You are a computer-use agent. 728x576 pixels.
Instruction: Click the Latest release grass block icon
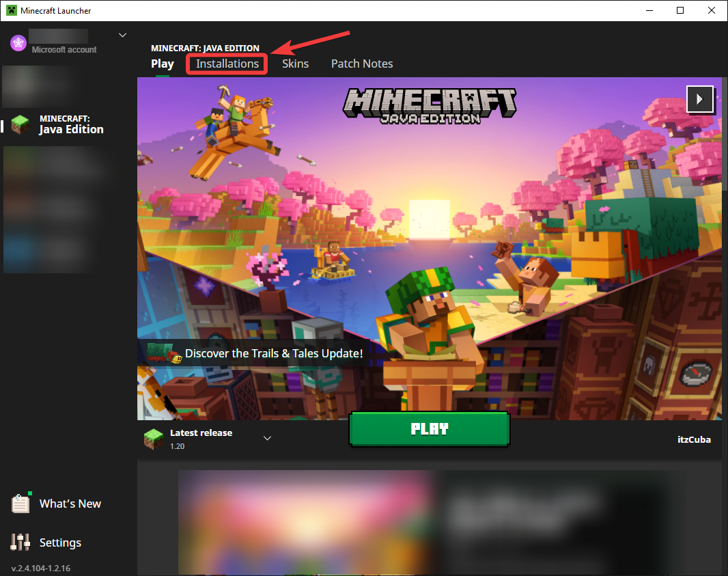point(154,439)
